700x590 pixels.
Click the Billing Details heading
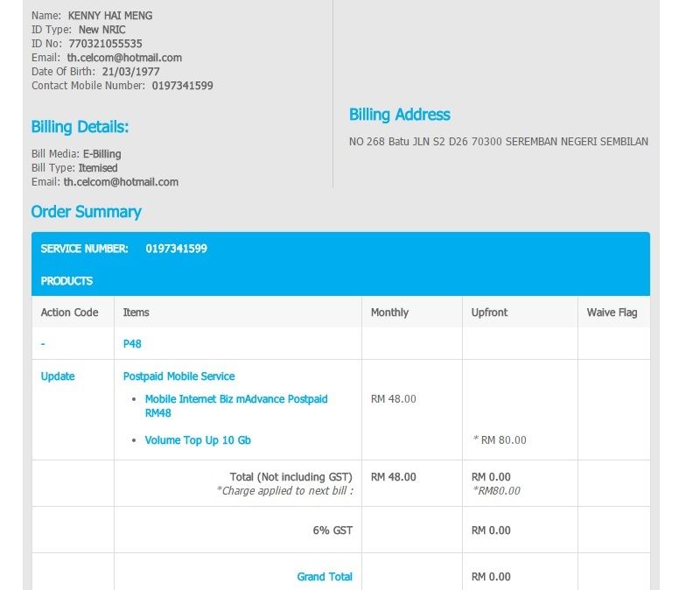pos(80,127)
